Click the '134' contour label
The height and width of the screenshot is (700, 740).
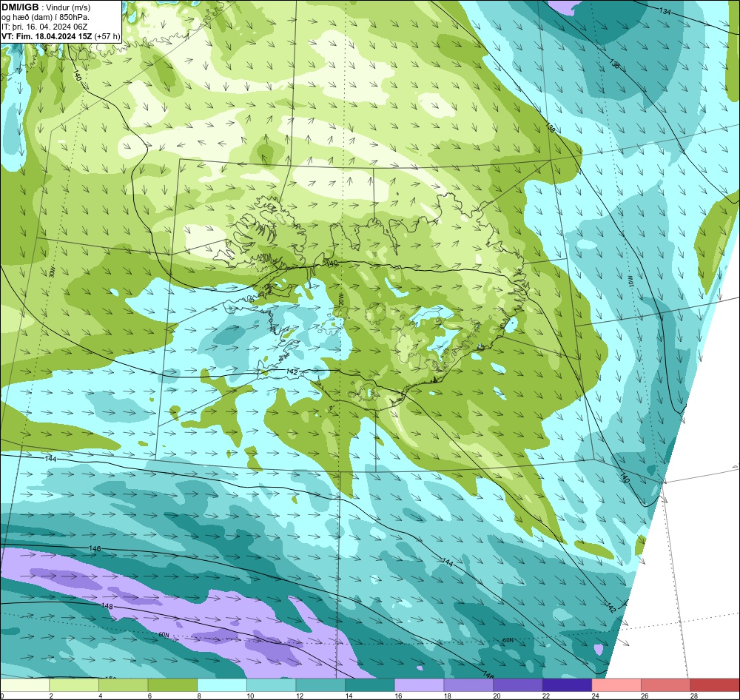(665, 11)
